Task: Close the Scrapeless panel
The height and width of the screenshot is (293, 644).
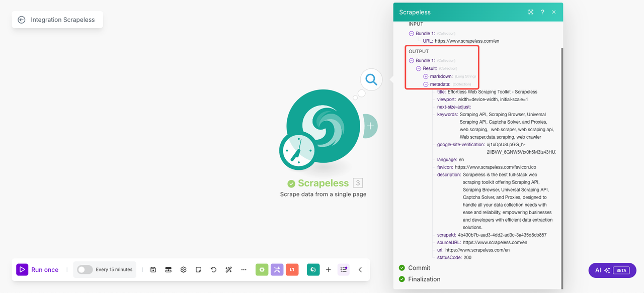Action: (x=554, y=12)
